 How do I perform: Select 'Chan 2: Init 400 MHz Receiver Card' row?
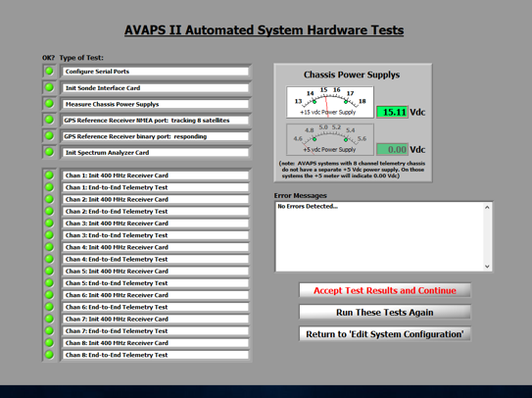[155, 199]
